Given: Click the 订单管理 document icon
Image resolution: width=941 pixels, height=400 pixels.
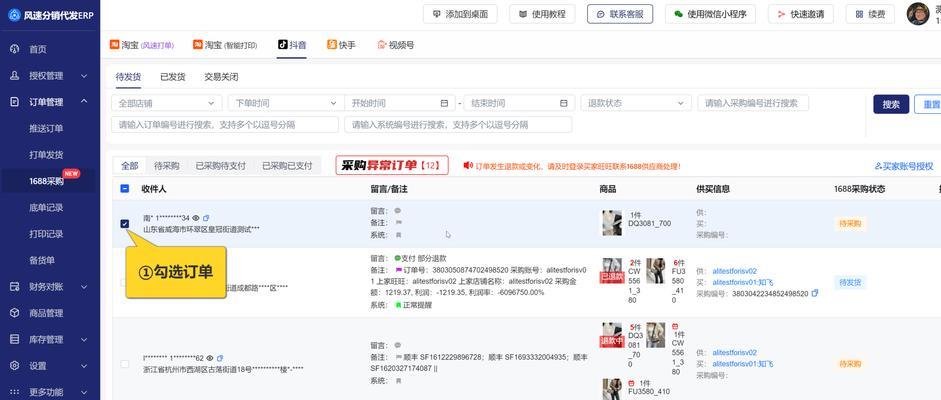Looking at the screenshot, I should [x=15, y=102].
